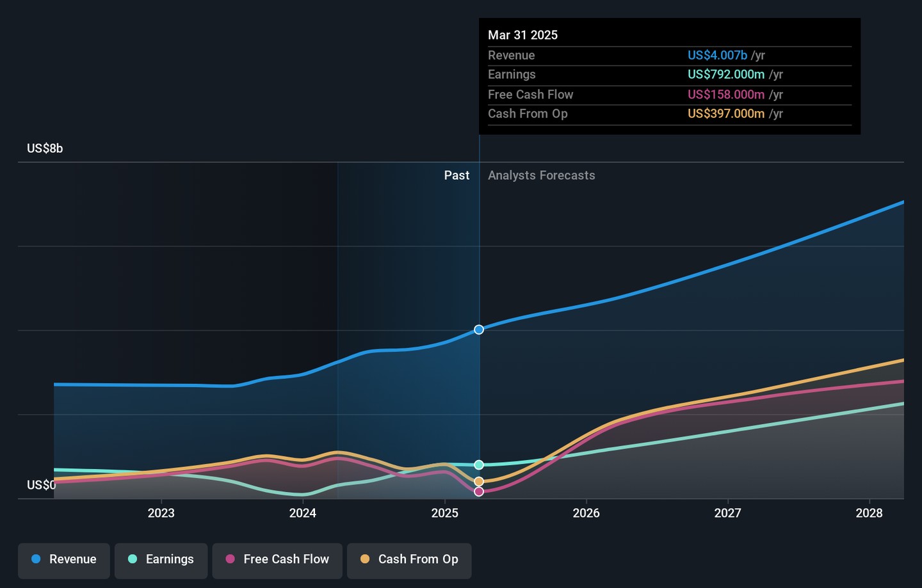The width and height of the screenshot is (922, 588).
Task: Disable the Cash From Op series
Action: 409,560
